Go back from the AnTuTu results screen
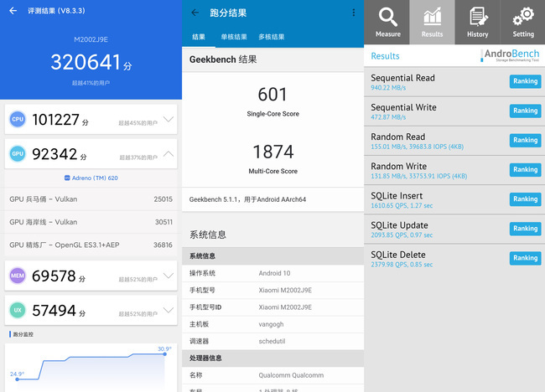 (13, 11)
